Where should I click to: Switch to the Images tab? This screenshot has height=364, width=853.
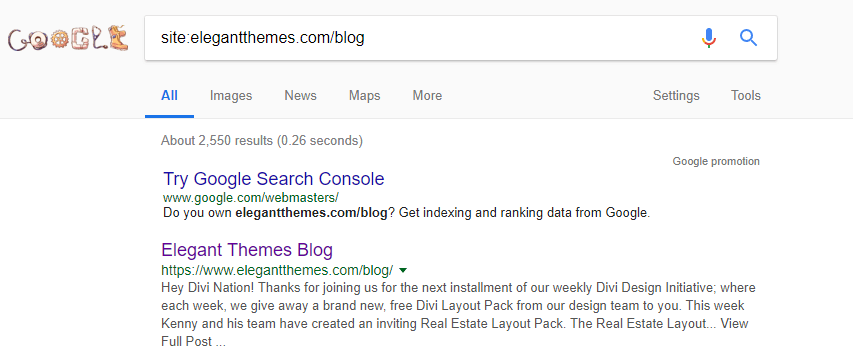(231, 96)
